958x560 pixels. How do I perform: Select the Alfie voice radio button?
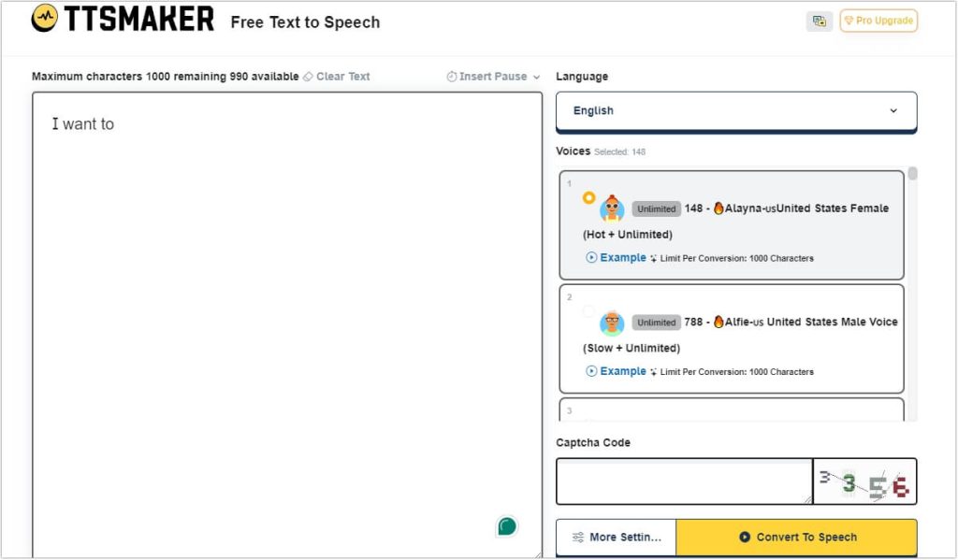[x=588, y=311]
